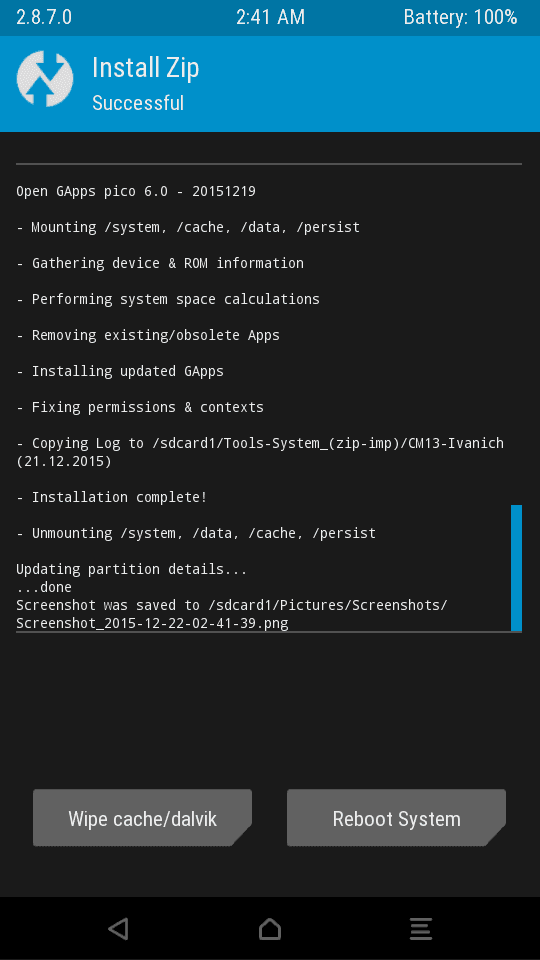This screenshot has width=540, height=960.
Task: Open the console menu (three-lines icon)
Action: (421, 929)
